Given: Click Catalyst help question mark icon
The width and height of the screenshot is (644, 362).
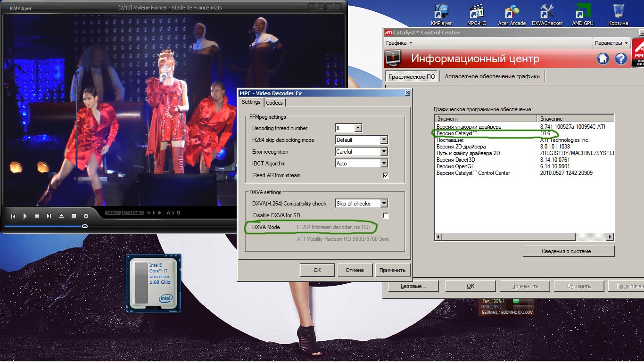Looking at the screenshot, I should click(621, 58).
